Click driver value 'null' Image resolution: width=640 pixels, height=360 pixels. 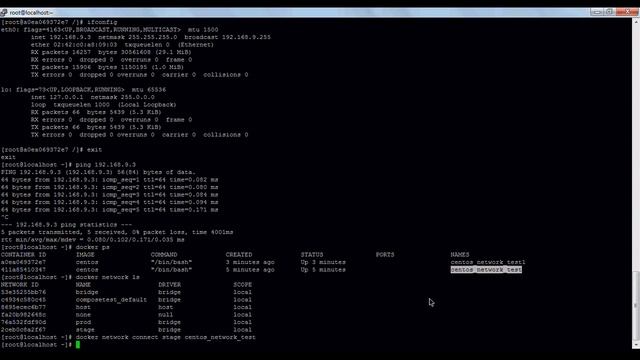166,315
